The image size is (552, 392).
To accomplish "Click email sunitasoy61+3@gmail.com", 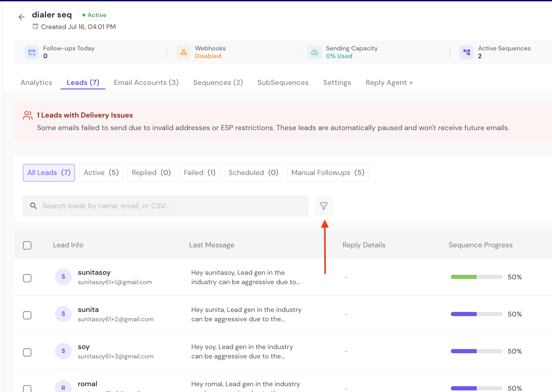I will coord(116,356).
